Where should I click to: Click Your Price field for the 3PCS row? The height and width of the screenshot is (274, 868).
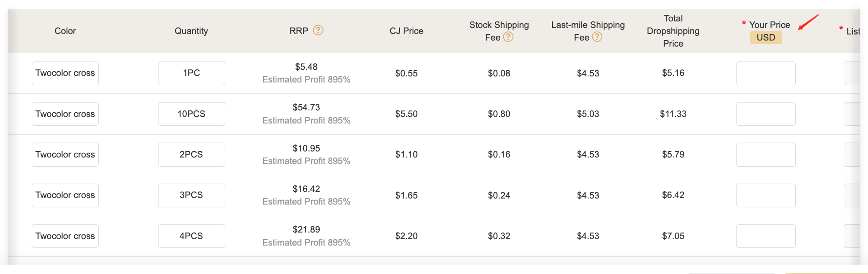click(x=765, y=195)
